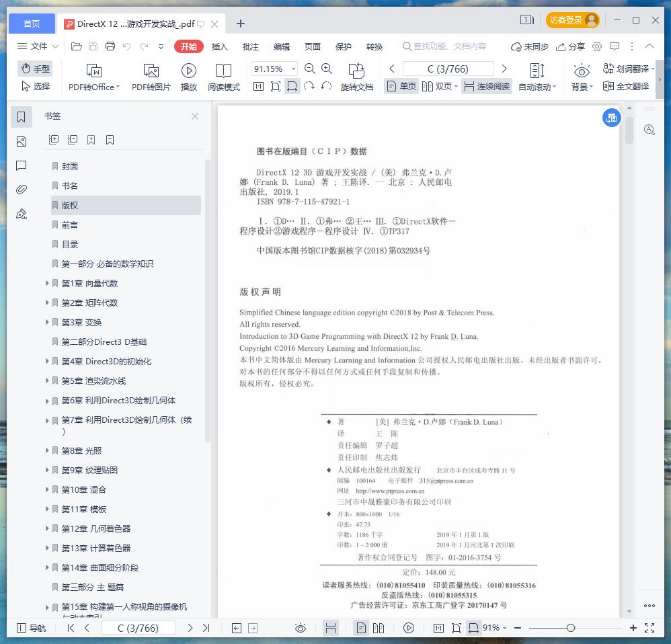This screenshot has height=644, width=671.
Task: Click the search 查找功能、文档内容 field
Action: (x=445, y=46)
